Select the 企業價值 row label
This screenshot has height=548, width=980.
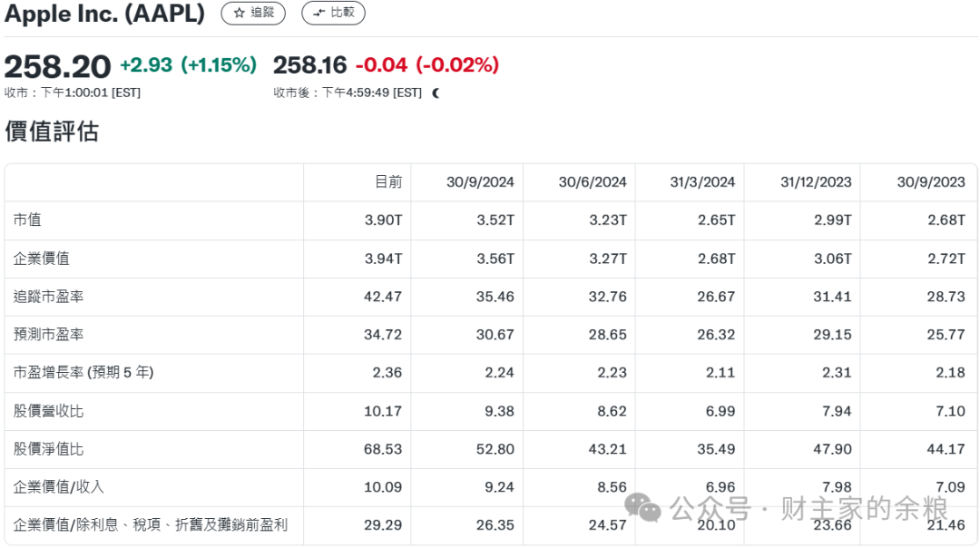(41, 258)
